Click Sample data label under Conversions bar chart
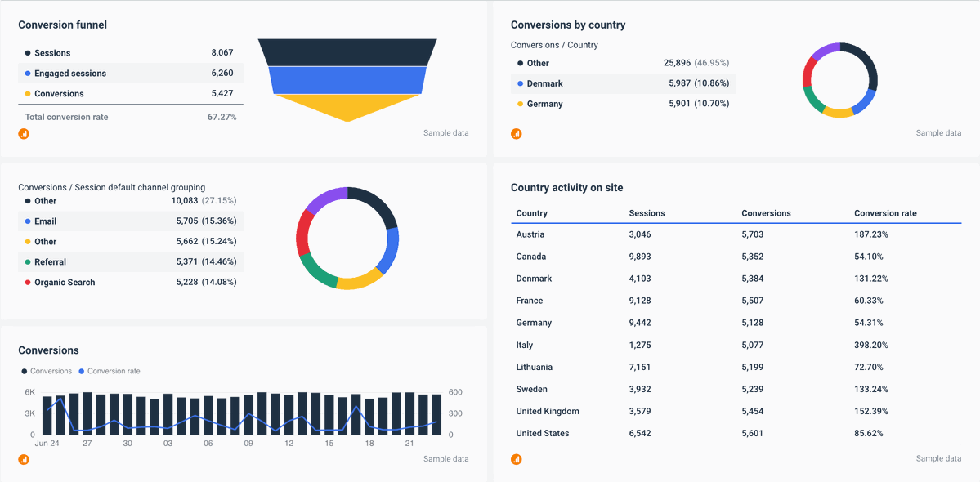This screenshot has width=980, height=482. [x=445, y=459]
